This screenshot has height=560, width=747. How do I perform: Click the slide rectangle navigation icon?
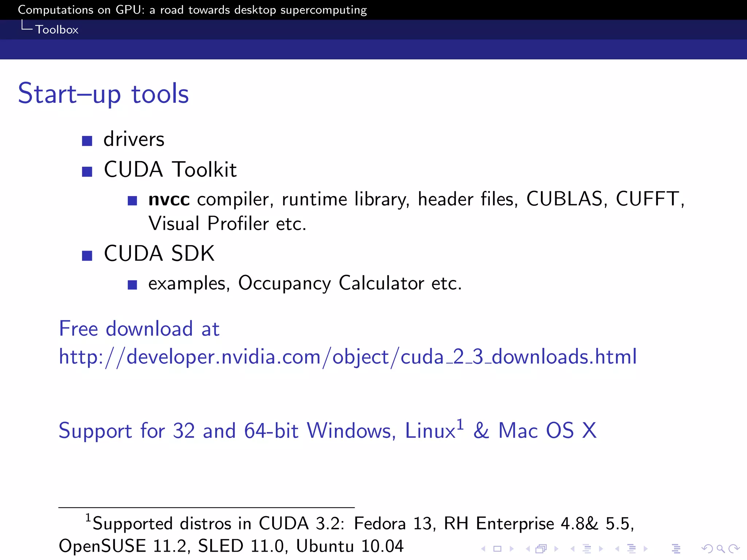(x=498, y=549)
